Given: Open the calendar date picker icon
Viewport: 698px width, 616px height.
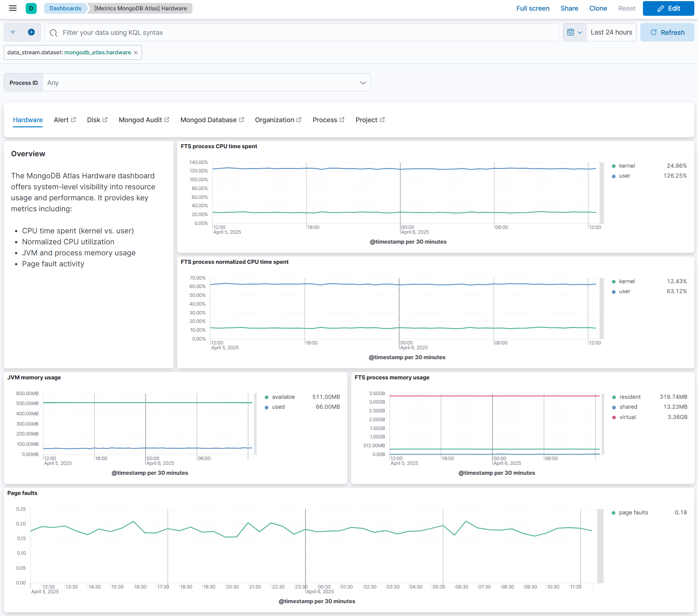Looking at the screenshot, I should point(571,32).
